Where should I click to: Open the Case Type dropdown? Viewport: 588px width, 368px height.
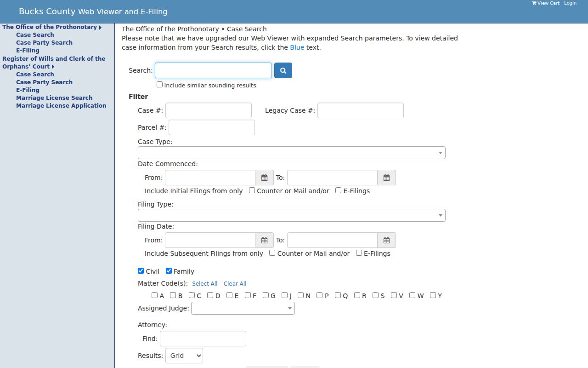(292, 153)
